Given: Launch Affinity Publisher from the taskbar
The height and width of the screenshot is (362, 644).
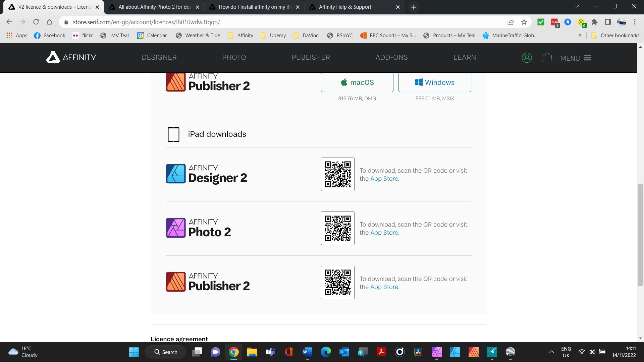Looking at the screenshot, I should 473,352.
